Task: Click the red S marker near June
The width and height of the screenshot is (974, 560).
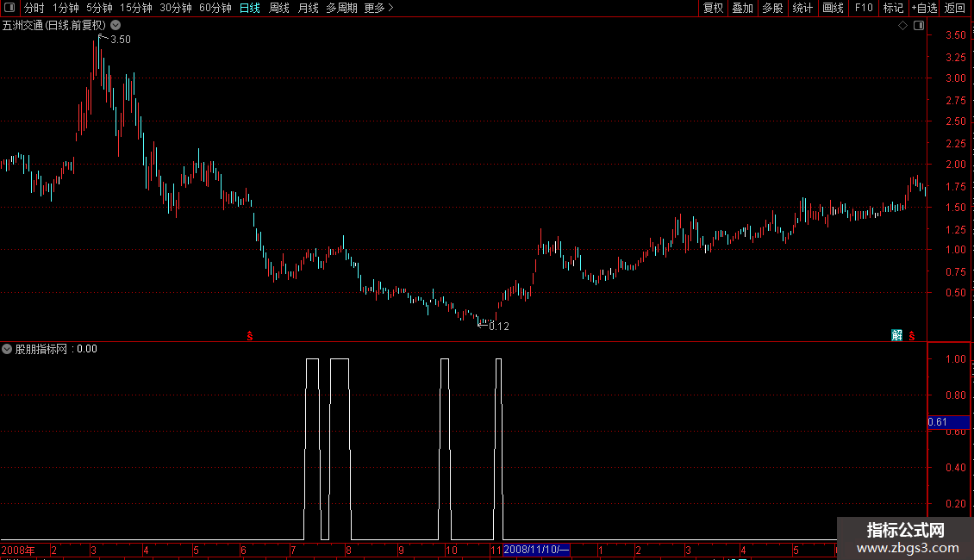Action: tap(250, 336)
